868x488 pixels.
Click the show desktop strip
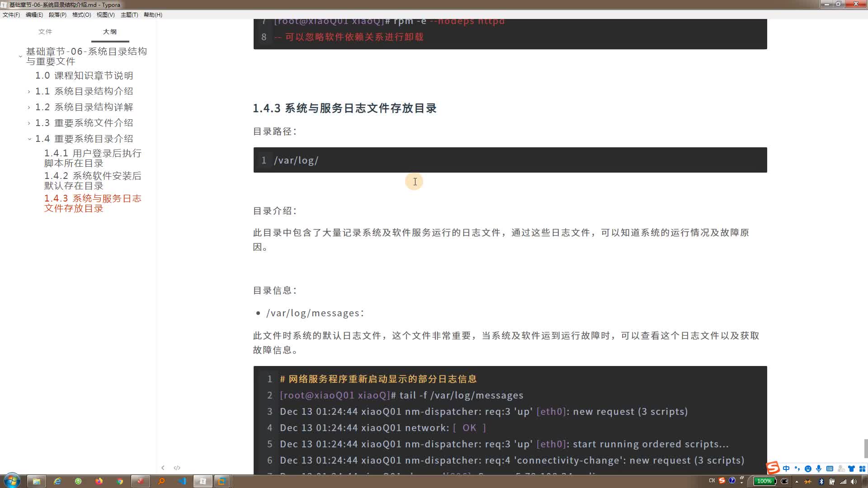pyautogui.click(x=864, y=482)
